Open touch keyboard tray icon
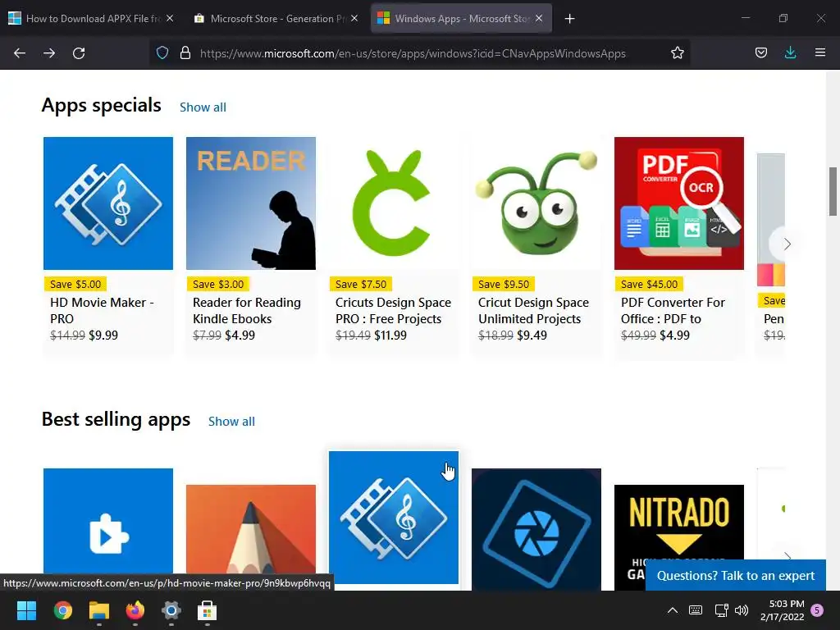This screenshot has width=840, height=630. [x=696, y=610]
